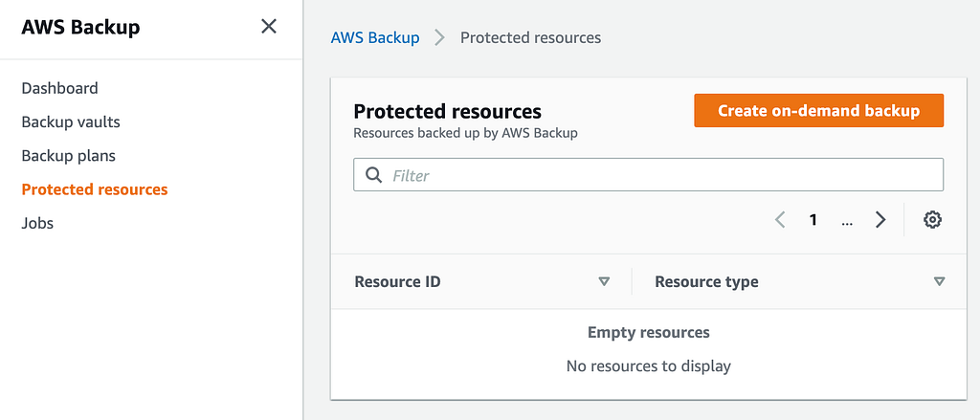Go to next page arrow
The height and width of the screenshot is (420, 980).
(880, 219)
